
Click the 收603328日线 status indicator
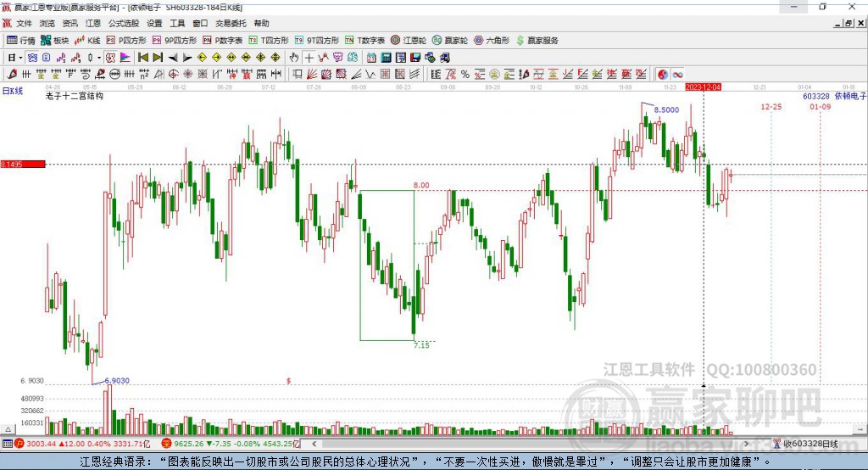(805, 444)
